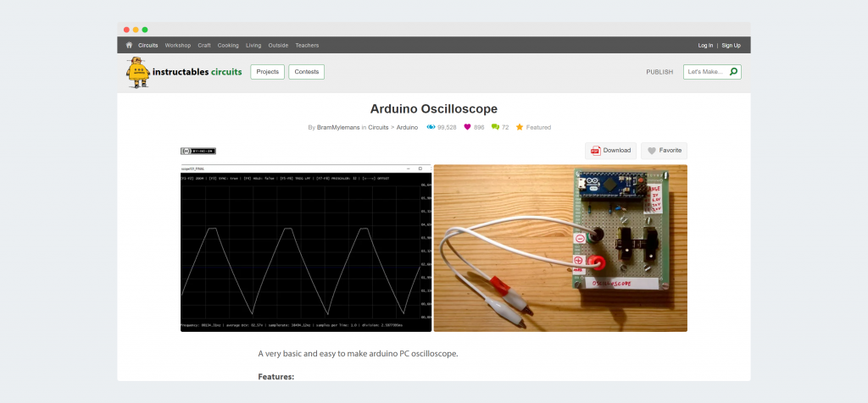The height and width of the screenshot is (403, 868).
Task: Open the Living category
Action: coord(253,46)
